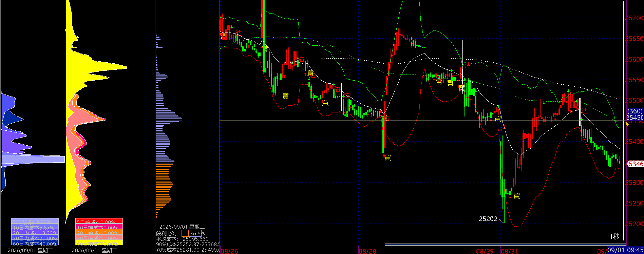Jump to the 08/31 date marker
Screen dimensions: 644x254
tap(509, 251)
